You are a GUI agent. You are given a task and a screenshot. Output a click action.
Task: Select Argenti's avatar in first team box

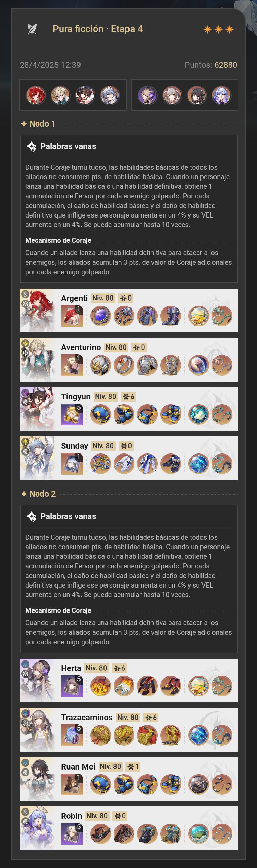pyautogui.click(x=36, y=95)
